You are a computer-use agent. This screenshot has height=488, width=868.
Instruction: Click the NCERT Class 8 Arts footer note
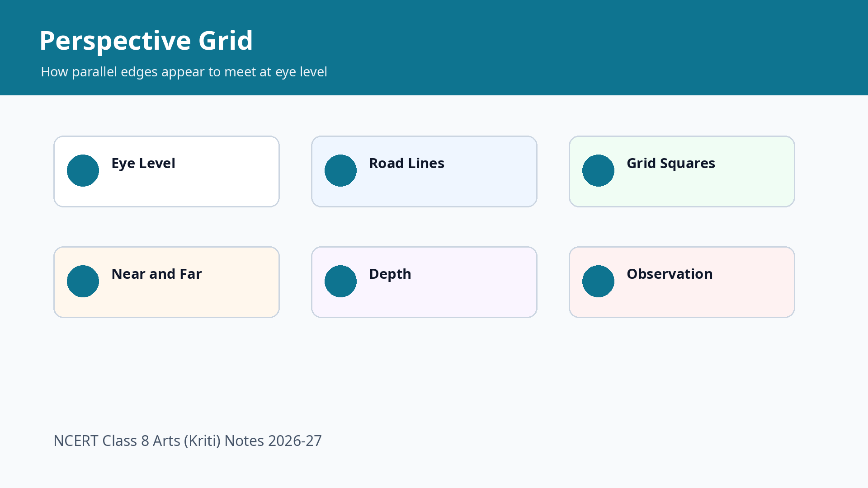point(188,441)
